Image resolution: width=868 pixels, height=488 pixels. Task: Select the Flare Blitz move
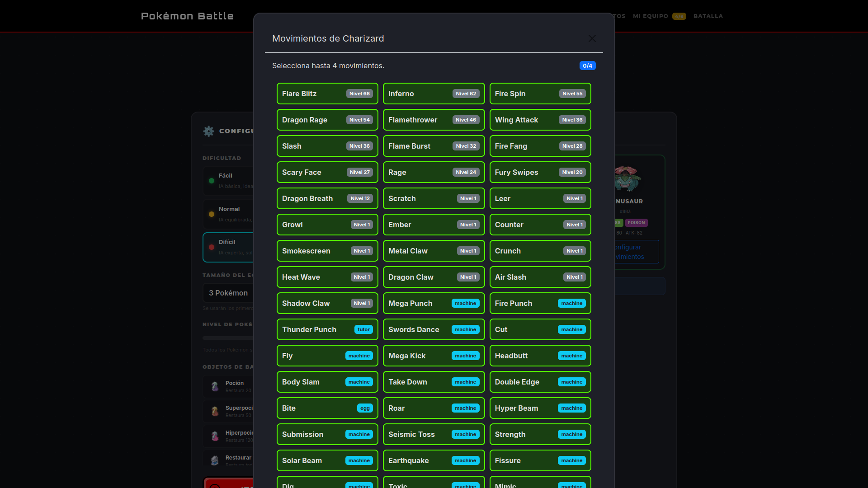pyautogui.click(x=327, y=94)
